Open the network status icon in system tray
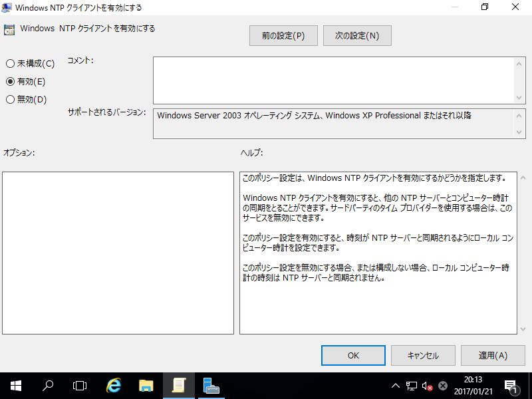Screen dimensions: 532x399 point(412,385)
